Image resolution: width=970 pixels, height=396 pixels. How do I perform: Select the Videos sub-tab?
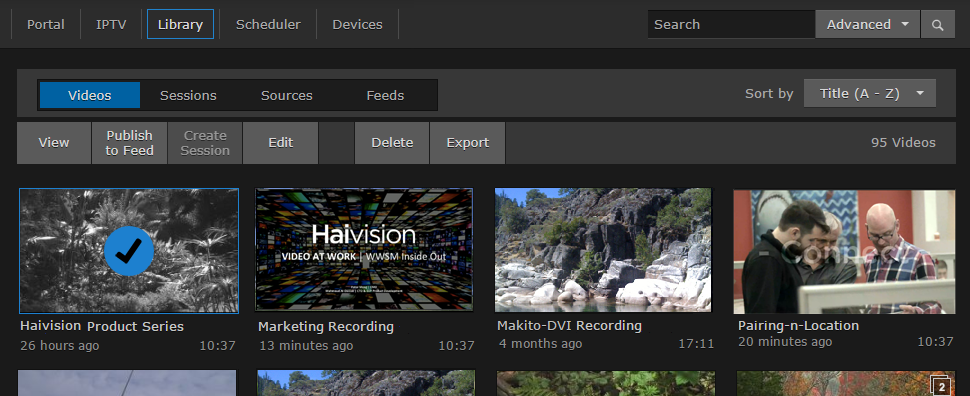point(90,95)
